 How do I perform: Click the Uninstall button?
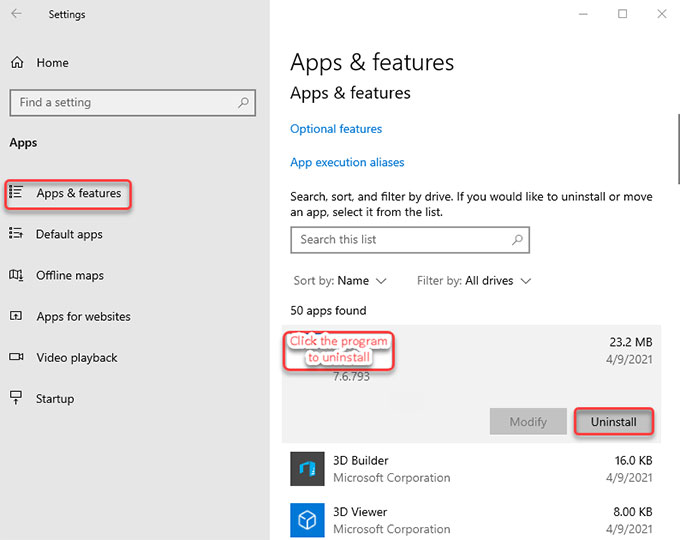point(614,422)
